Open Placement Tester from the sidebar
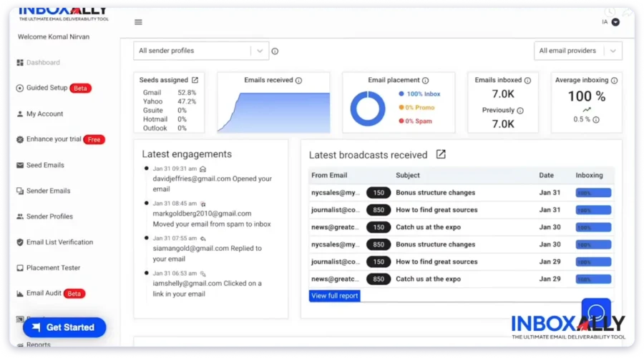 53,268
